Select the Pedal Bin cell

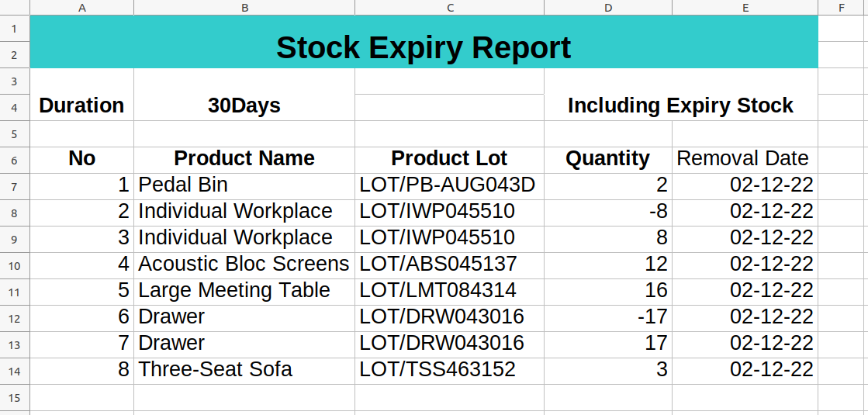tap(244, 185)
